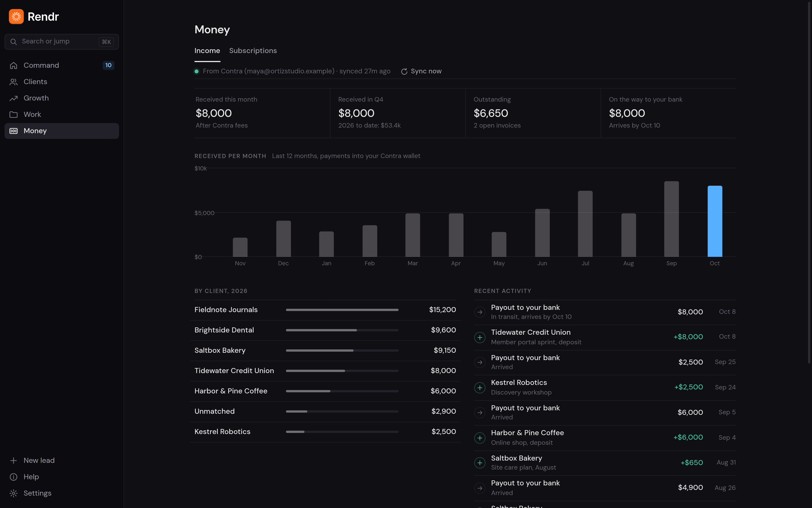The width and height of the screenshot is (812, 508).
Task: Click the Unmatched client row label
Action: 214,412
